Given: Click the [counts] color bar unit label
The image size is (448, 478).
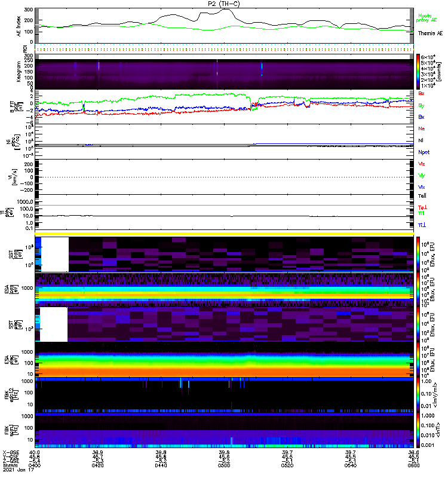Looking at the screenshot, I should click(x=439, y=72).
